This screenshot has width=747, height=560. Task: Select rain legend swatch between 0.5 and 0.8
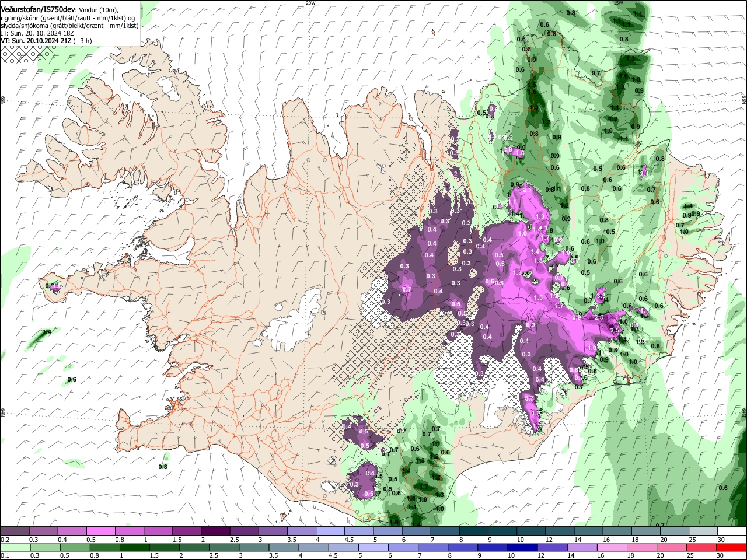75,548
